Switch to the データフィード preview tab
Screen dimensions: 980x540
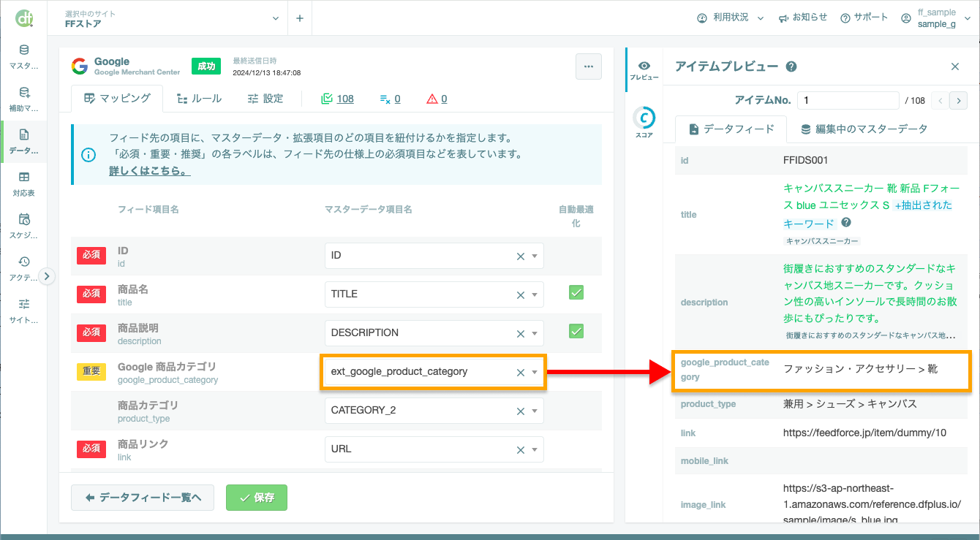(x=731, y=129)
